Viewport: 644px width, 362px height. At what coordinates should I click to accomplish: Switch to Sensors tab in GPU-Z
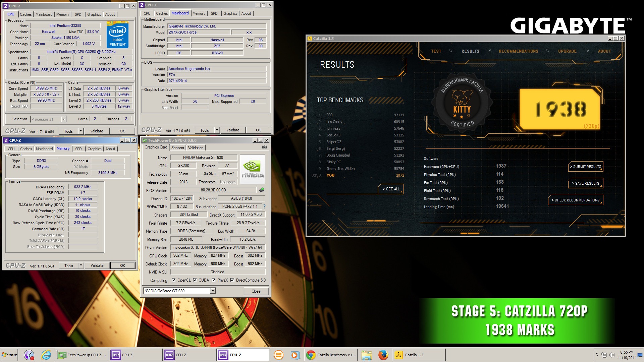[x=177, y=148]
